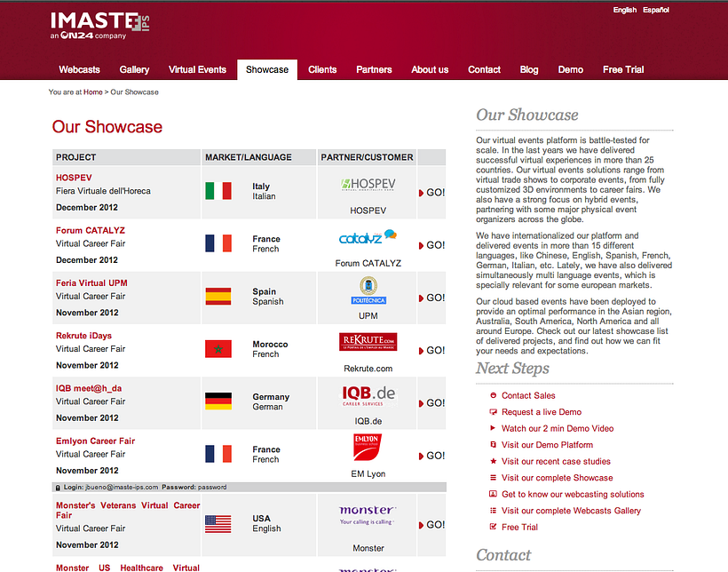Screen dimensions: 728x572
Task: Click the Politecnica UPM logo
Action: click(x=368, y=290)
